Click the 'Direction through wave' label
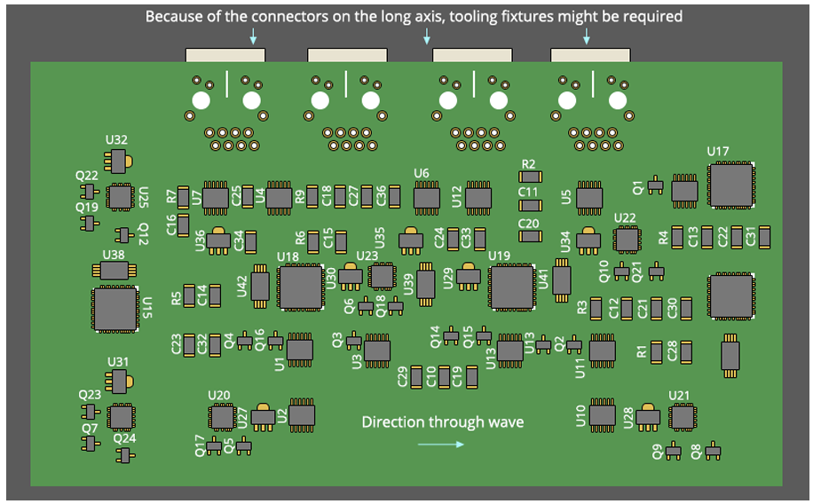 pyautogui.click(x=442, y=421)
